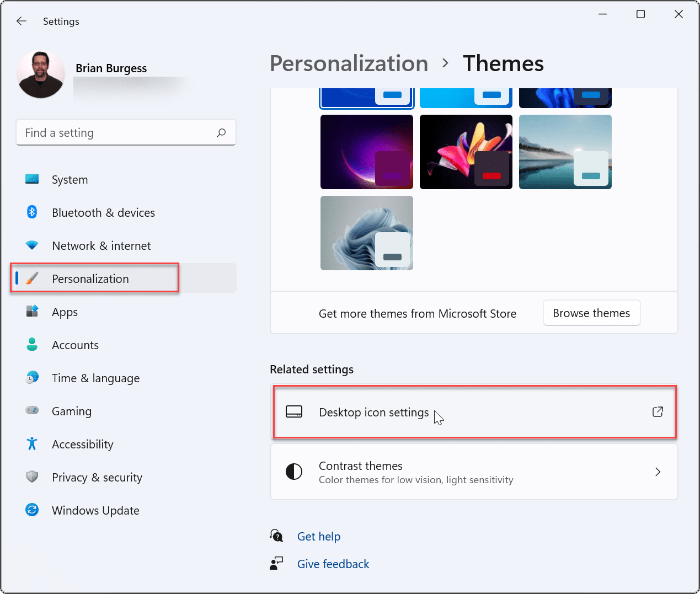Select the Accessibility icon
The image size is (700, 594).
[32, 444]
